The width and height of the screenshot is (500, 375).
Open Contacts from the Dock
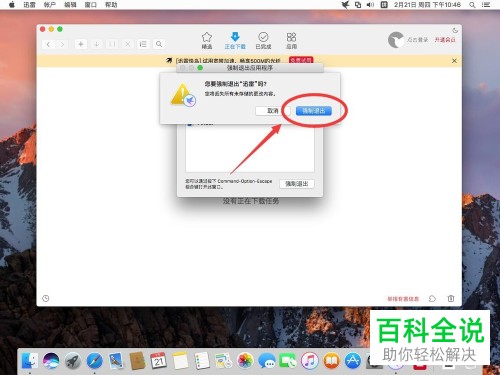pyautogui.click(x=137, y=361)
